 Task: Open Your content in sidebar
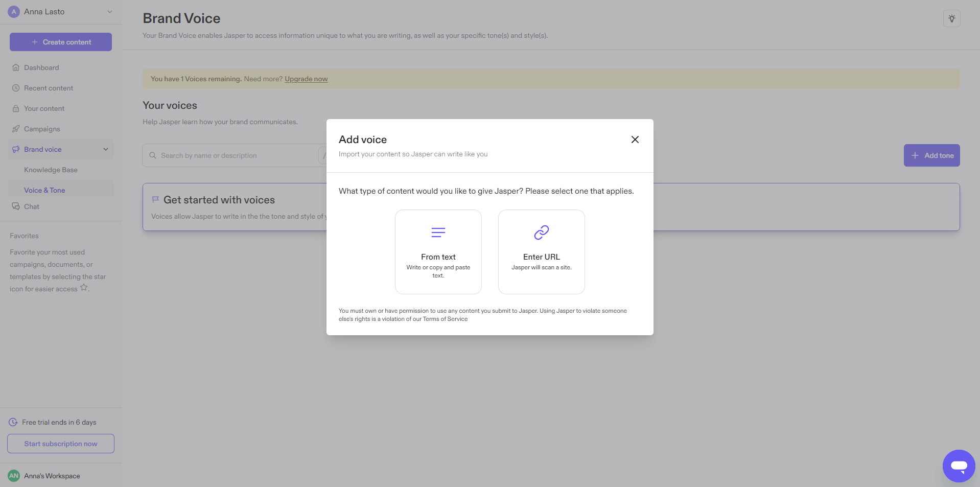61,108
